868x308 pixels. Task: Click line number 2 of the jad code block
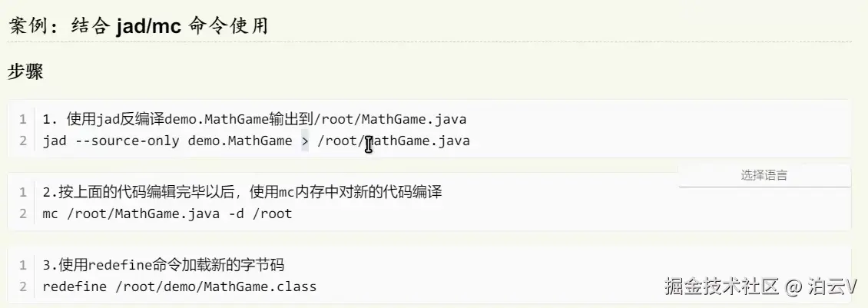(x=23, y=141)
